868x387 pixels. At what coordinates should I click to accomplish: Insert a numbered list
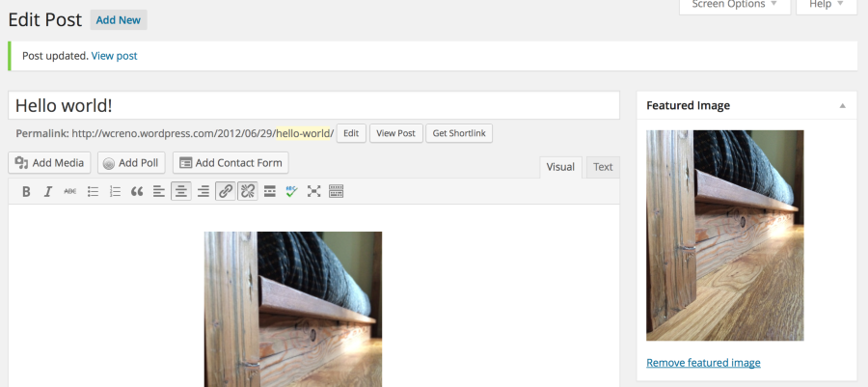(115, 192)
